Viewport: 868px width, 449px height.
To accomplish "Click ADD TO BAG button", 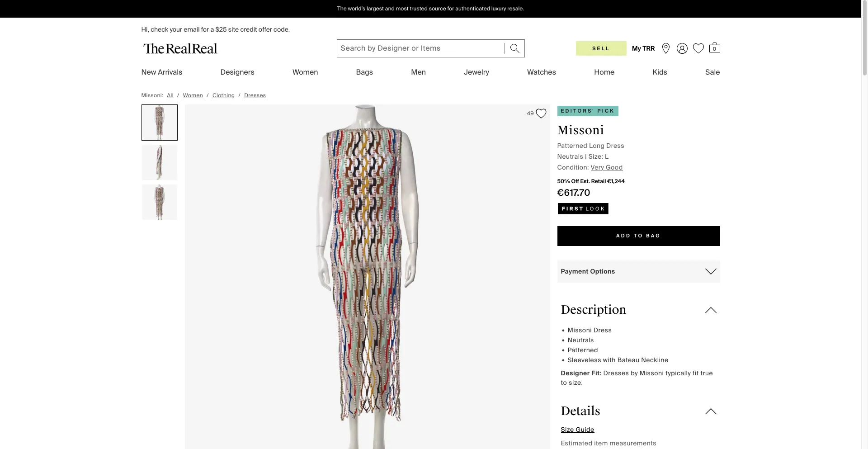I will pyautogui.click(x=638, y=236).
